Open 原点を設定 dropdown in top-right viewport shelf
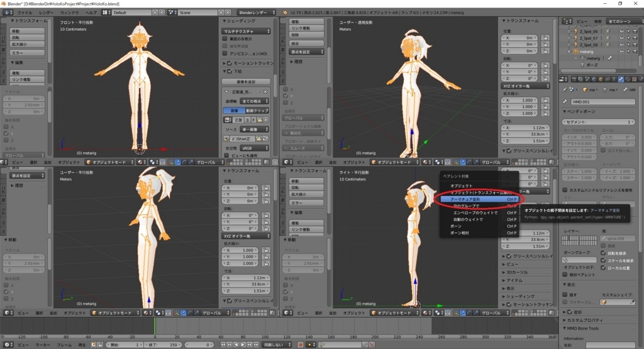This screenshot has width=644, height=349. click(307, 52)
